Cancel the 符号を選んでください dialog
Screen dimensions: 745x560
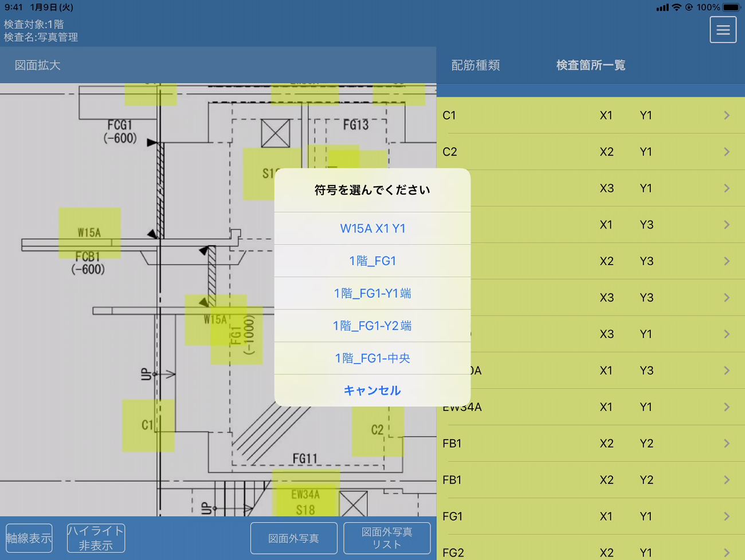click(372, 390)
